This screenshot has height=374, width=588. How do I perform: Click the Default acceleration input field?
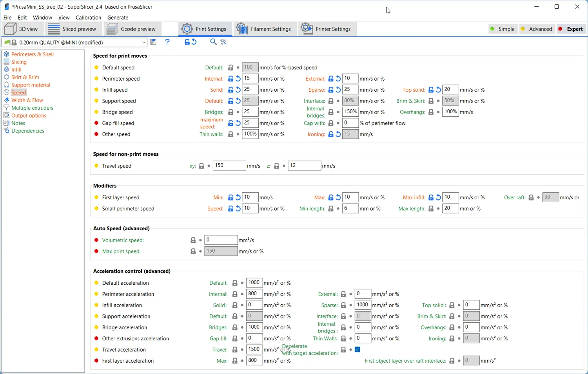(254, 282)
